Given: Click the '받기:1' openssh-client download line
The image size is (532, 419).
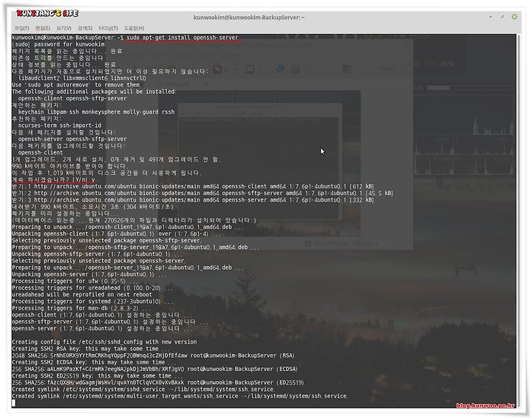Looking at the screenshot, I should click(x=193, y=186).
